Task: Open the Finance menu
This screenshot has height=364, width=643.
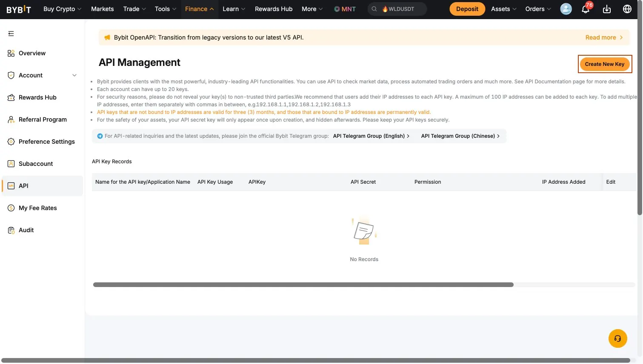Action: tap(199, 9)
